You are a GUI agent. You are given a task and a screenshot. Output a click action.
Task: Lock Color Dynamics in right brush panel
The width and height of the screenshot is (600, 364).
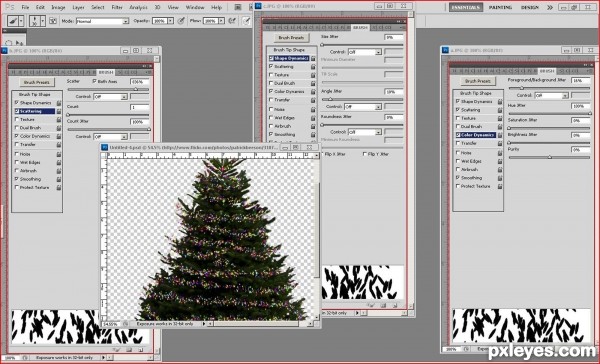[x=500, y=135]
